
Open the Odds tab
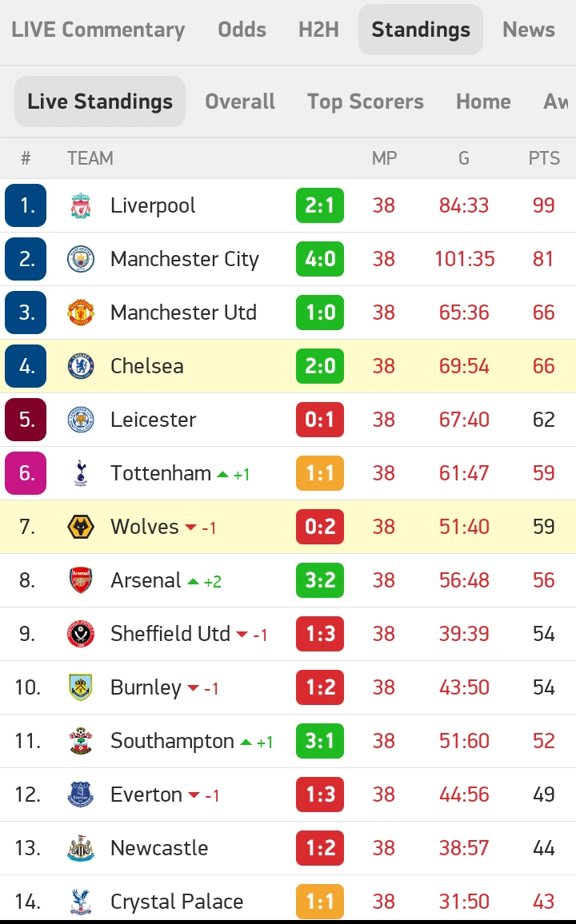tap(242, 30)
